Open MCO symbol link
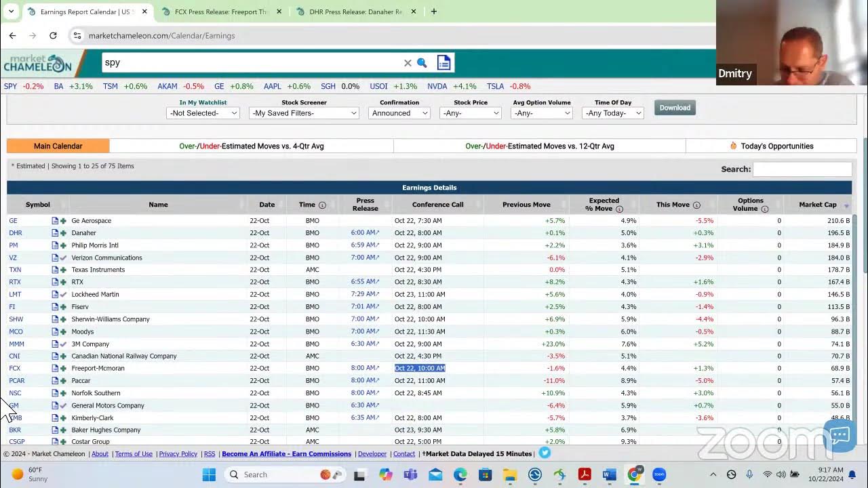868x488 pixels. tap(16, 332)
